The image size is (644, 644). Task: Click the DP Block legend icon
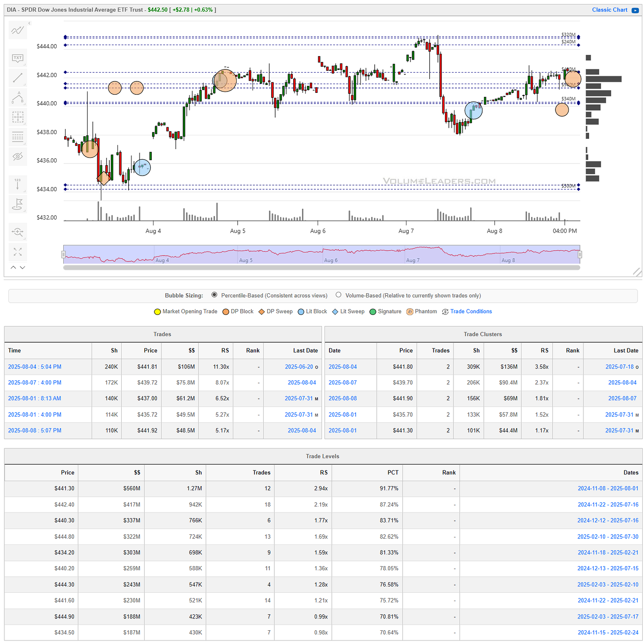coord(226,312)
